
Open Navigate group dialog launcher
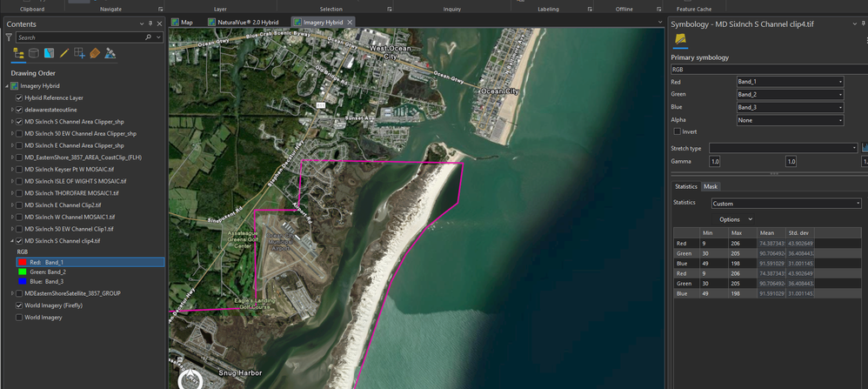click(161, 10)
